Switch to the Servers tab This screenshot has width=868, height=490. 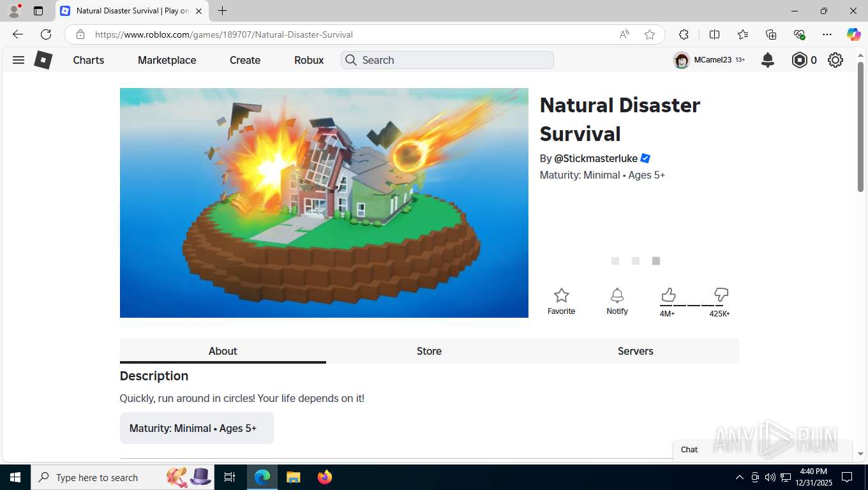pyautogui.click(x=636, y=351)
